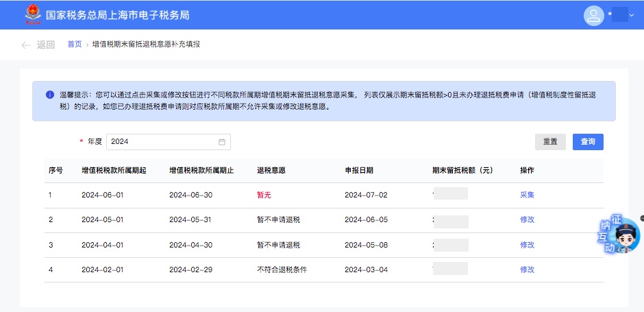Image resolution: width=644 pixels, height=312 pixels.
Task: Click the user avatar icon
Action: click(593, 15)
